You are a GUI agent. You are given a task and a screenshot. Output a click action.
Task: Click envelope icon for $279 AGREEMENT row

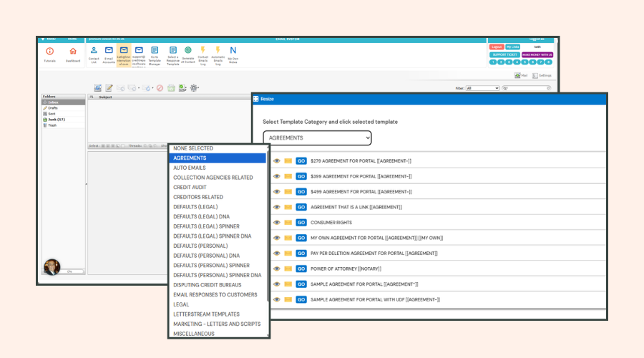(288, 160)
